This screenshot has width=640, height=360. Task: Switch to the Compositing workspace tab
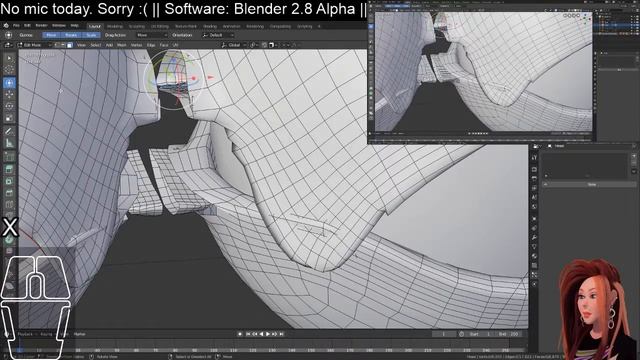click(280, 26)
